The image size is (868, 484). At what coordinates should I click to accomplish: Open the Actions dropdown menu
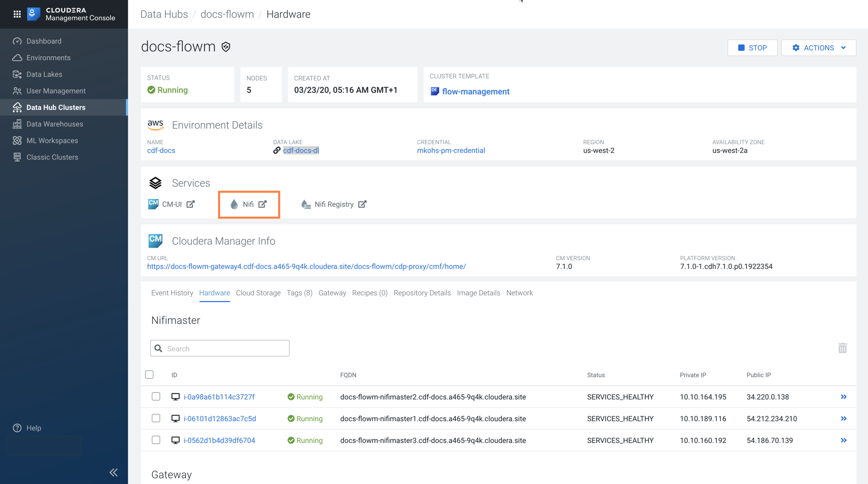(x=818, y=48)
